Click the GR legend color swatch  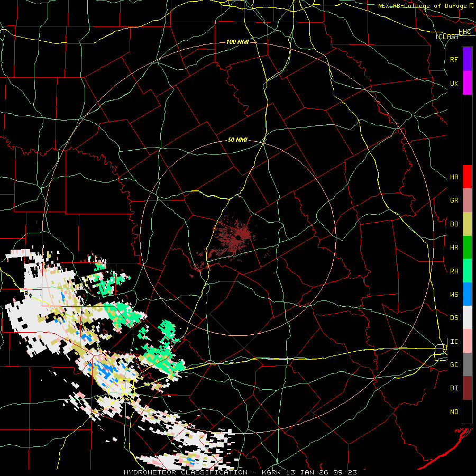coord(467,200)
